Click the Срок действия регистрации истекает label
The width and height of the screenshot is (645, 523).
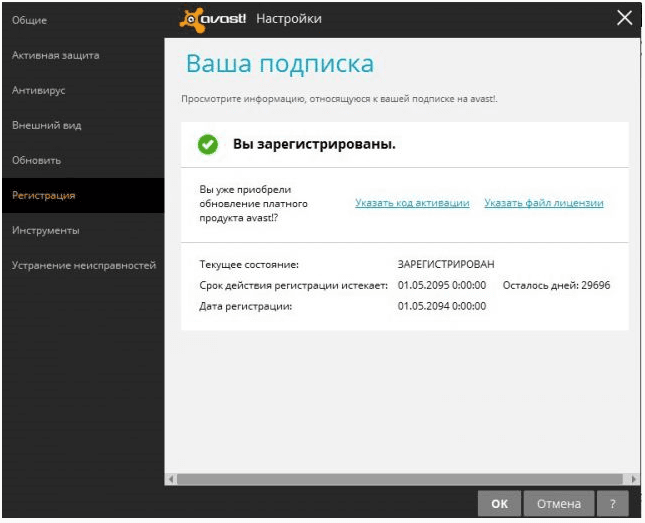pos(293,286)
